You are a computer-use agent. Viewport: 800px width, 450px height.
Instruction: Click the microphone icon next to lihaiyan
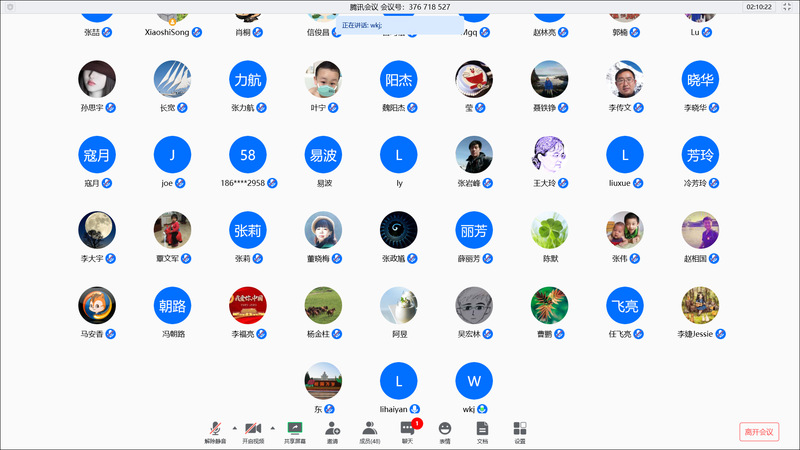[414, 409]
